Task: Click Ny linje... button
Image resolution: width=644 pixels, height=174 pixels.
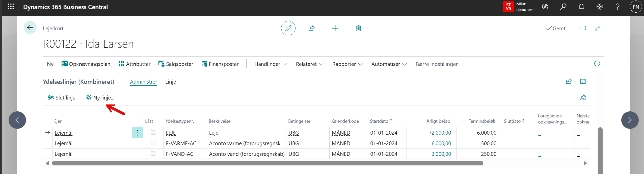Action: coord(100,97)
